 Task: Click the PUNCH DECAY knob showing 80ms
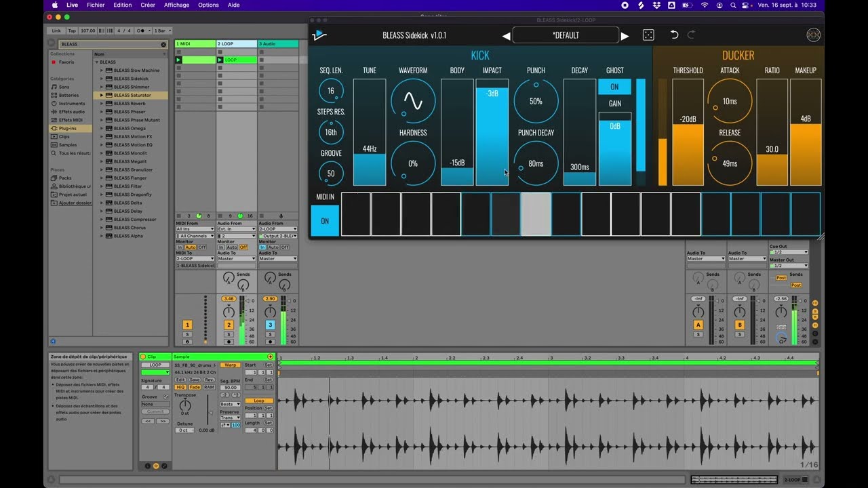[x=536, y=163]
